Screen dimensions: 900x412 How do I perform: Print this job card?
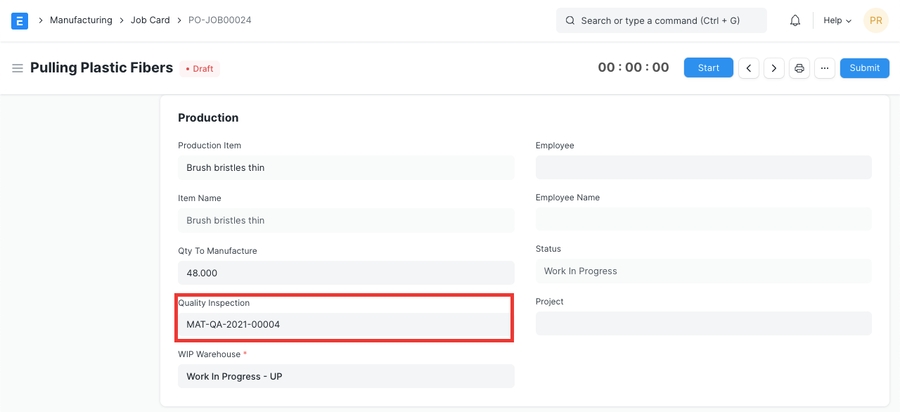[799, 68]
